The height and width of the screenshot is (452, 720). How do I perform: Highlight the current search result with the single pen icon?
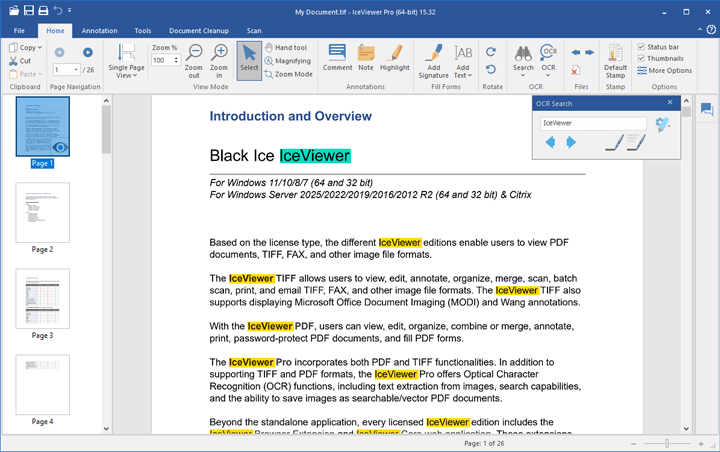[x=614, y=143]
